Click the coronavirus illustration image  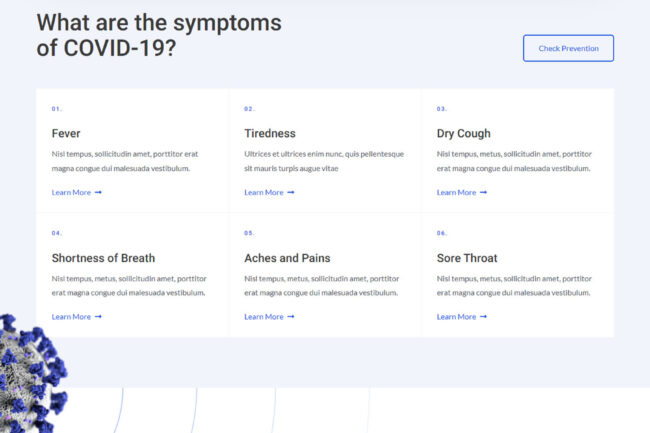coord(31,375)
